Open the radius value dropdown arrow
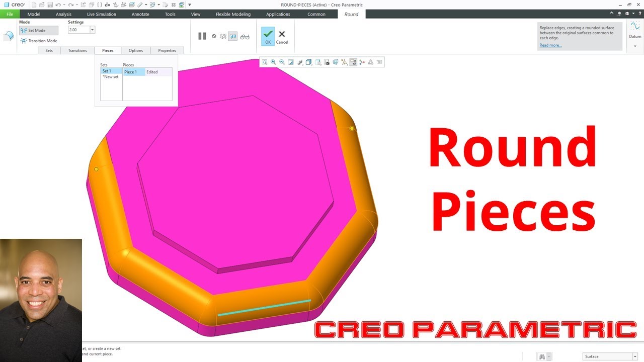The image size is (644, 362). click(92, 30)
